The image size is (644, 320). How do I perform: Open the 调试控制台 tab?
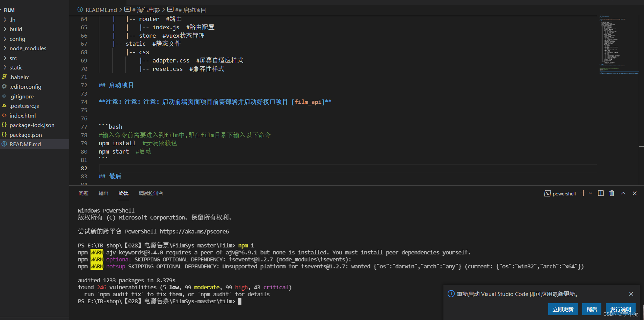click(x=151, y=193)
